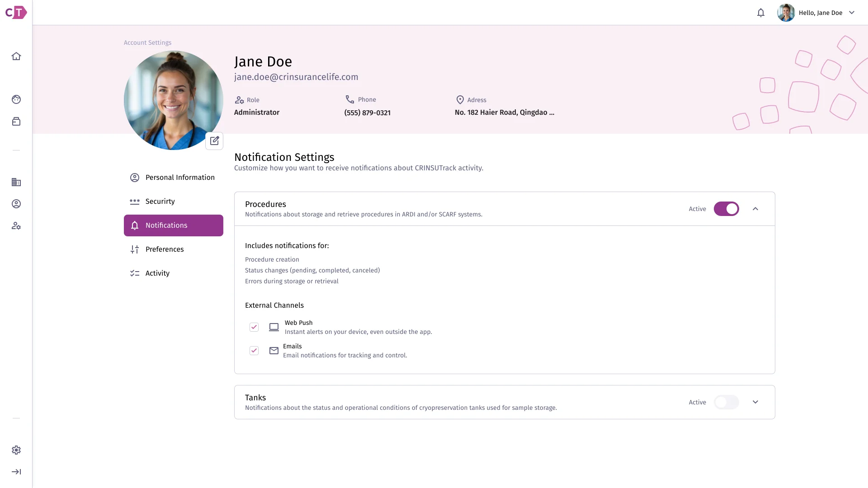Click Security password dots icon
Image resolution: width=868 pixels, height=488 pixels.
pyautogui.click(x=135, y=202)
